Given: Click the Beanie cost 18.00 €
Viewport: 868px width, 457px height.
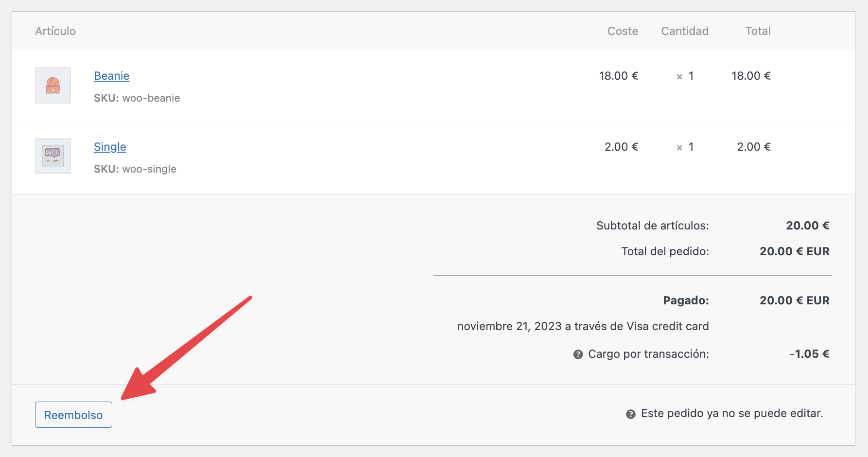Looking at the screenshot, I should (x=618, y=76).
